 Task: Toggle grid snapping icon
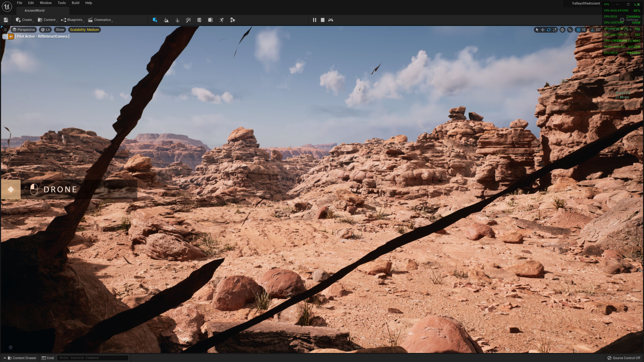(578, 30)
